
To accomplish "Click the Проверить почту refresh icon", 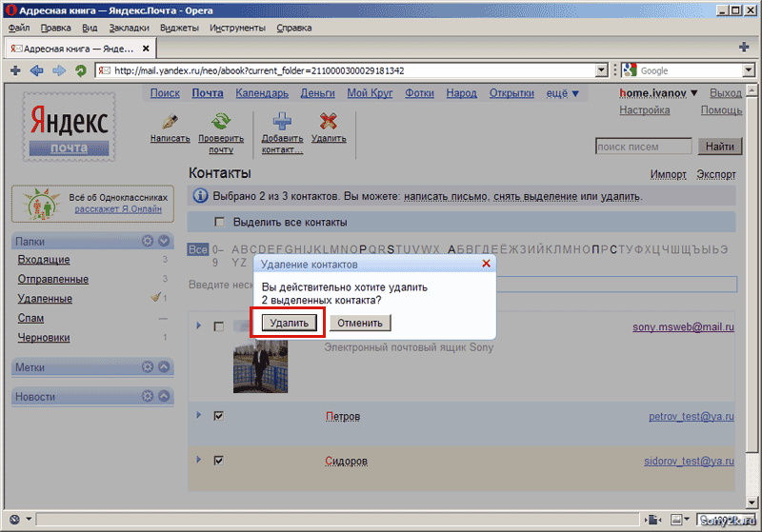I will click(221, 121).
